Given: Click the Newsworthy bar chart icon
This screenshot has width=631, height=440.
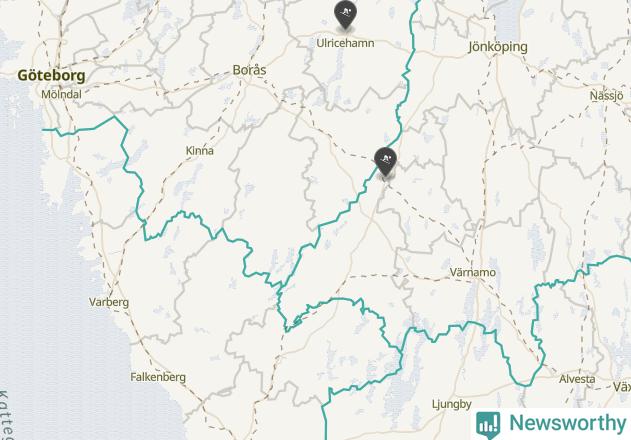Looking at the screenshot, I should pos(488,424).
